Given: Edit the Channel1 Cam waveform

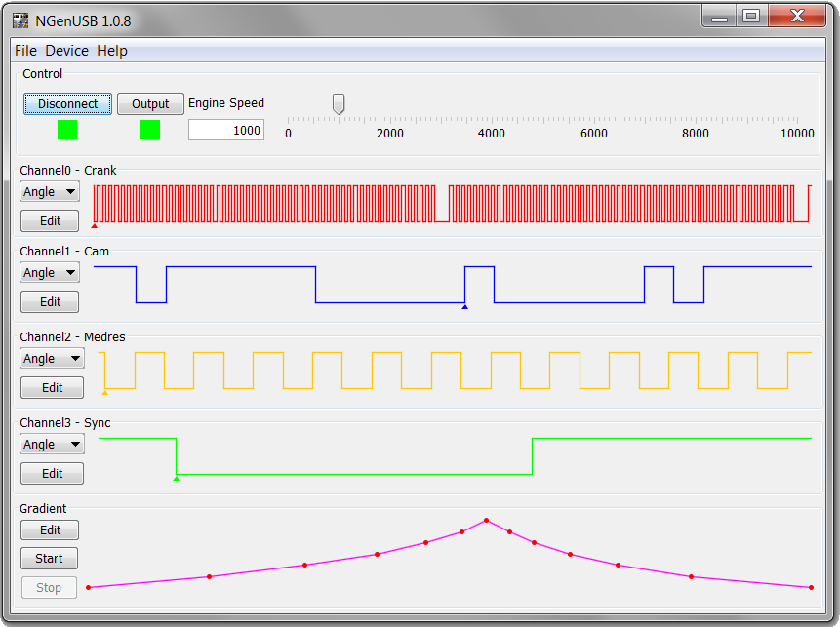Looking at the screenshot, I should point(50,302).
